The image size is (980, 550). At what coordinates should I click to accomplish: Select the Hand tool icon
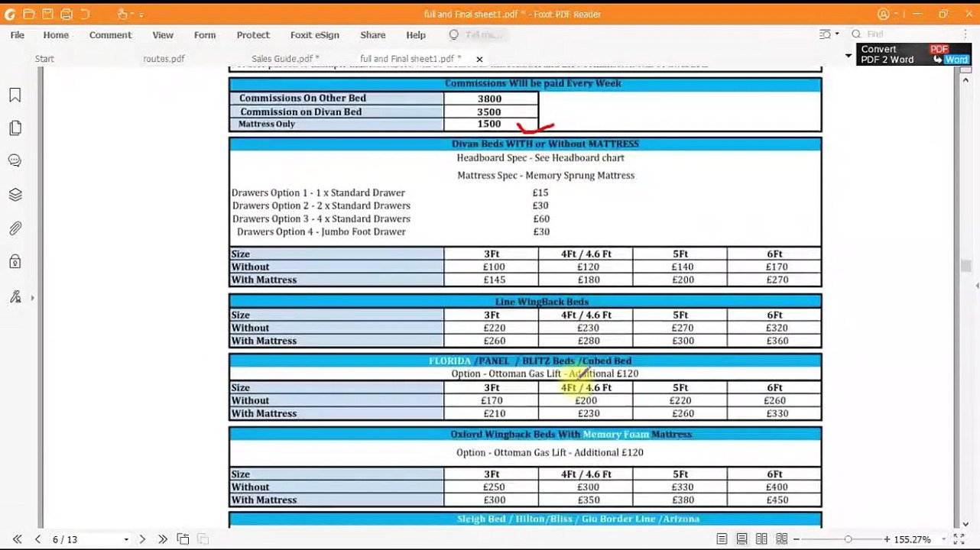[x=123, y=14]
